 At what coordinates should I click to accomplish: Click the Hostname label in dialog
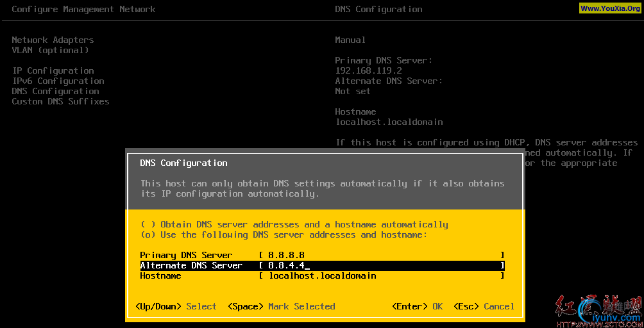[160, 275]
